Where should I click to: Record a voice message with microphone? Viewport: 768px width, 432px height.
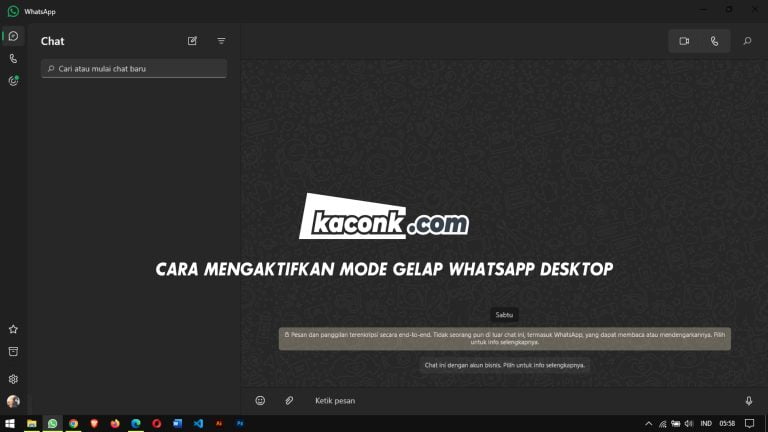[x=749, y=401]
